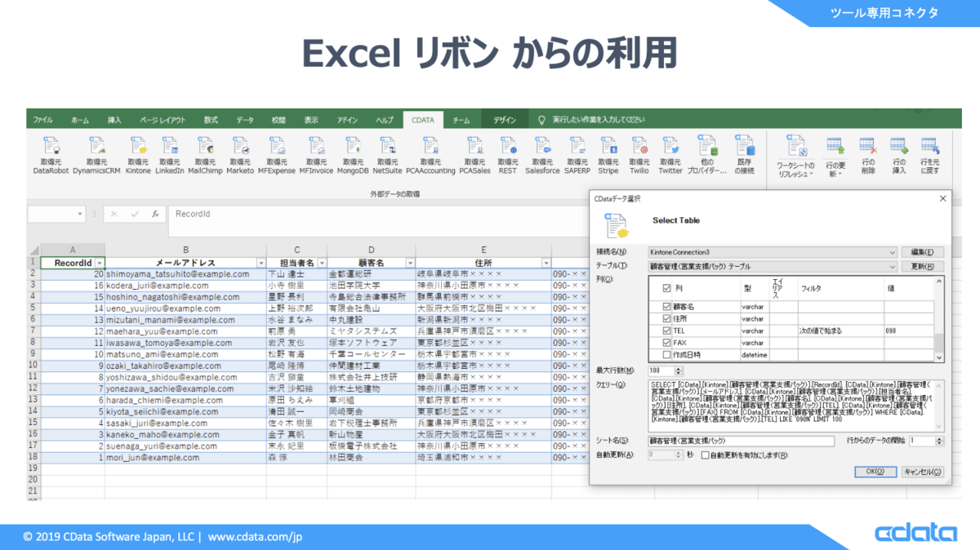Switch to the チーム ribbon tab
Image resolution: width=980 pixels, height=550 pixels.
(x=461, y=119)
